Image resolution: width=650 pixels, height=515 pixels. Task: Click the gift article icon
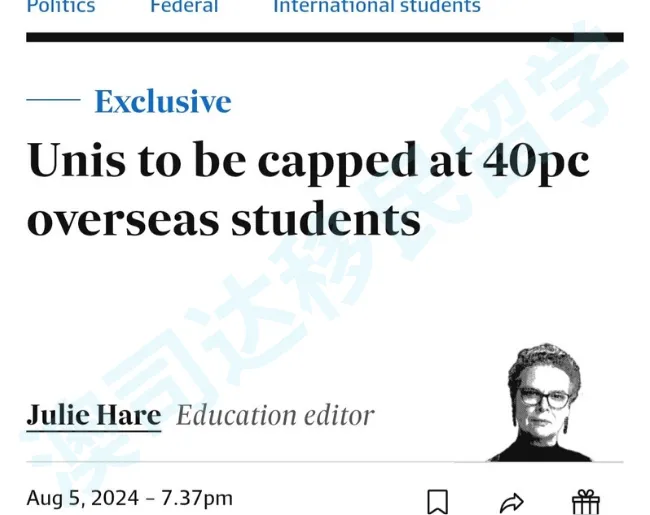click(x=585, y=501)
